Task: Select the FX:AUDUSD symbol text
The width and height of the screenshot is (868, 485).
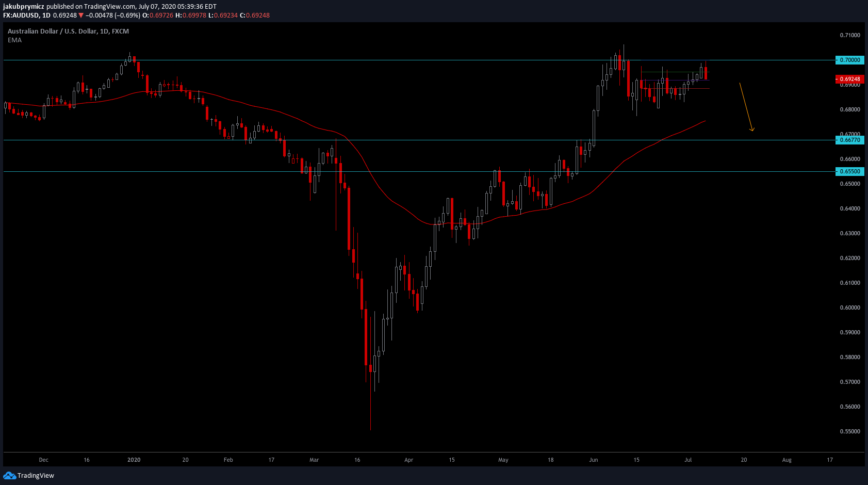Action: point(21,15)
